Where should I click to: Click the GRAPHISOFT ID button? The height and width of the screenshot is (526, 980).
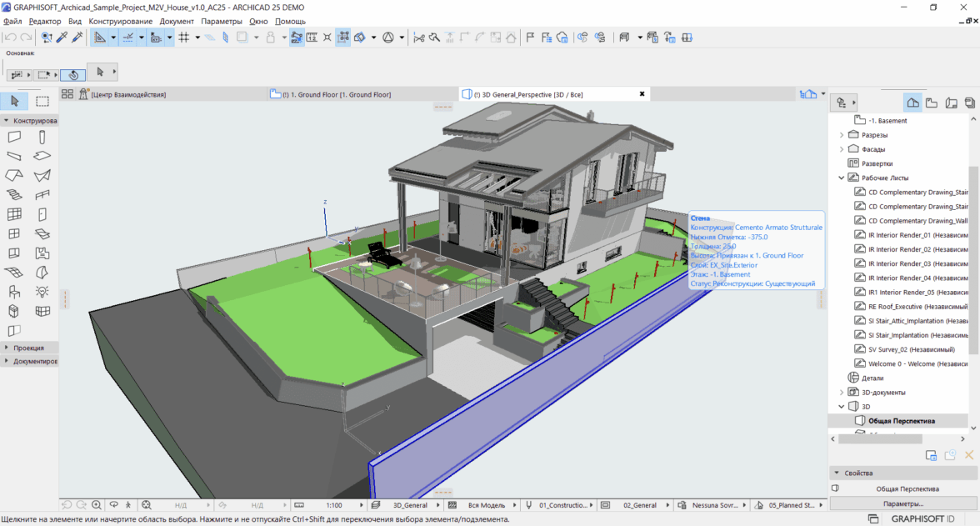click(921, 518)
